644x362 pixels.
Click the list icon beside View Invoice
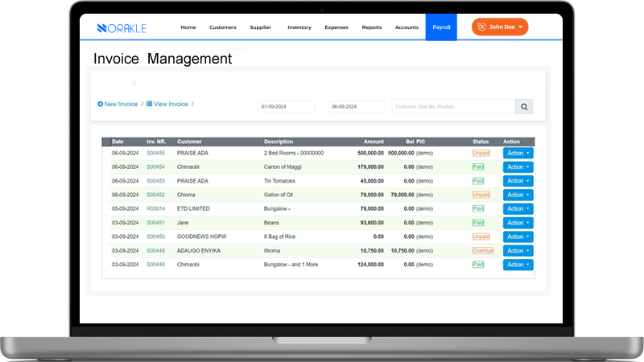click(150, 105)
